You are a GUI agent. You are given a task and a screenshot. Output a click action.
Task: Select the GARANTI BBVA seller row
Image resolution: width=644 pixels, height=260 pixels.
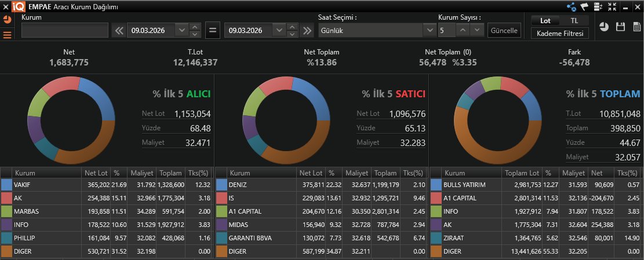click(322, 238)
